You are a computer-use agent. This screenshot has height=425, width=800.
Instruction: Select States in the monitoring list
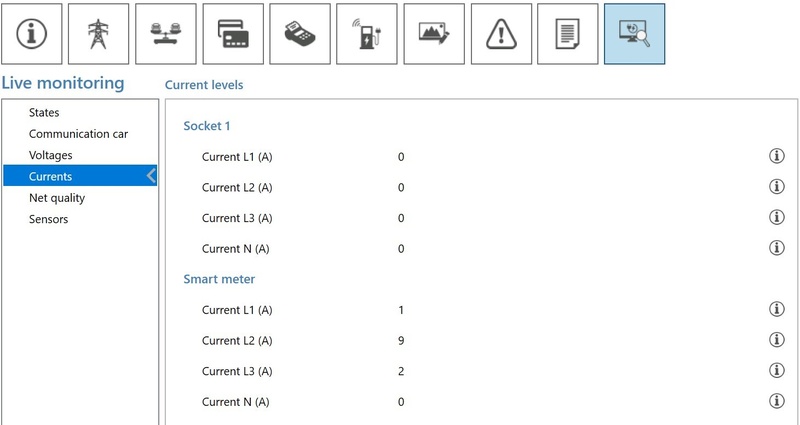44,113
